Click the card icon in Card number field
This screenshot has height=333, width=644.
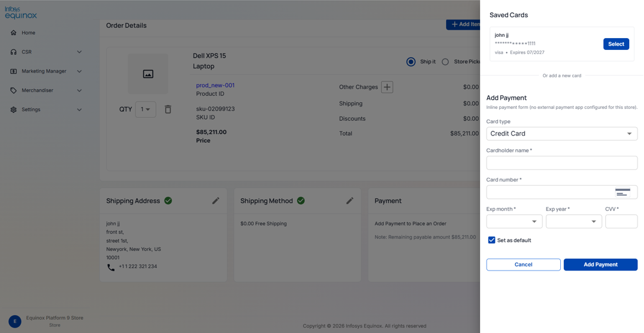[623, 192]
